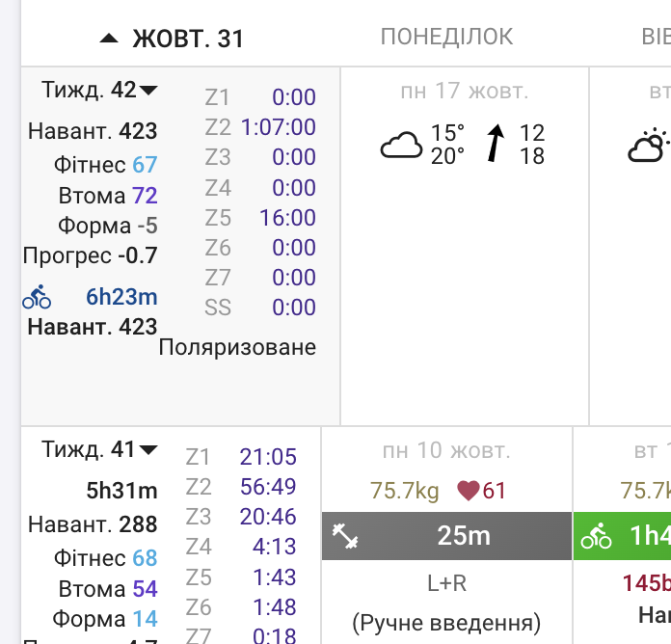Screen dimensions: 671x644
Task: Click the Z2 1:07:00 zone row
Action: (260, 127)
